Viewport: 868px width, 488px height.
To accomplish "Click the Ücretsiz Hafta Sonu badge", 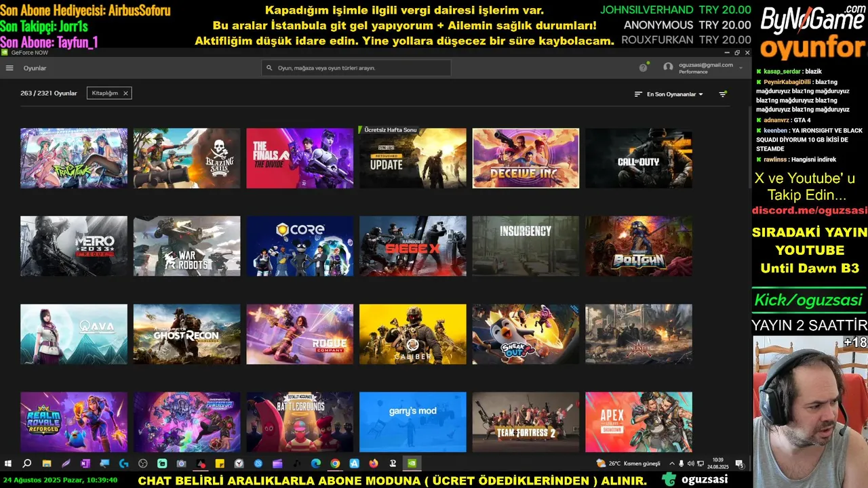I will click(389, 129).
